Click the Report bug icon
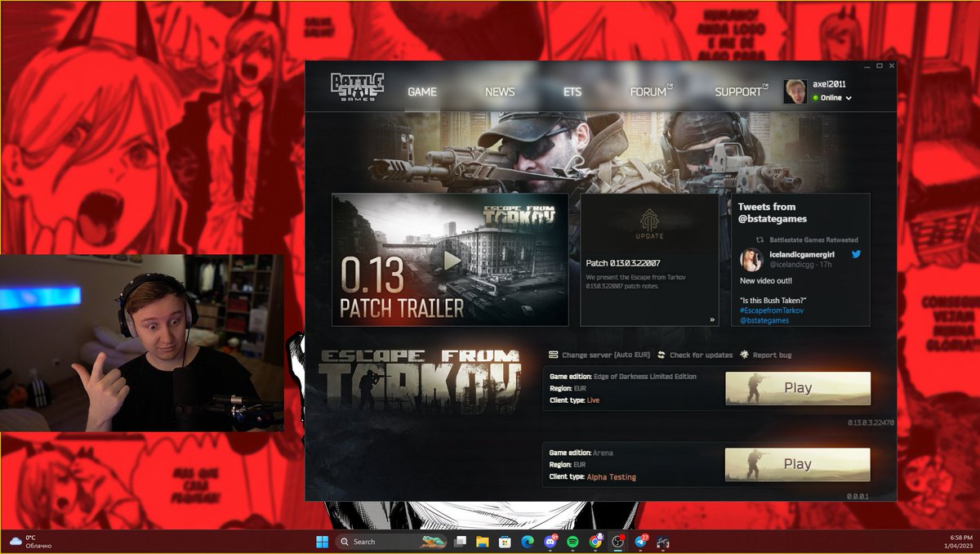The height and width of the screenshot is (554, 980). click(x=745, y=355)
